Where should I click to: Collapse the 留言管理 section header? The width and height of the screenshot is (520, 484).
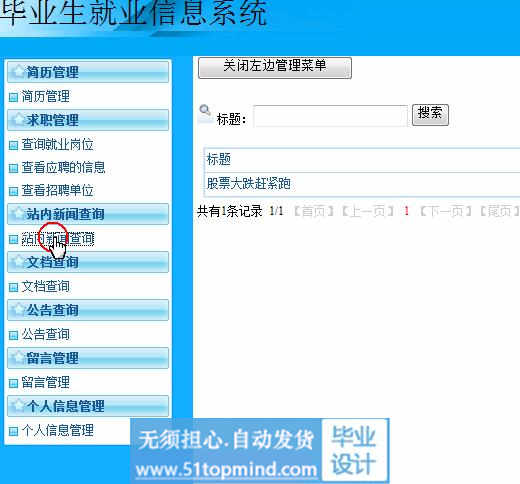[88, 358]
